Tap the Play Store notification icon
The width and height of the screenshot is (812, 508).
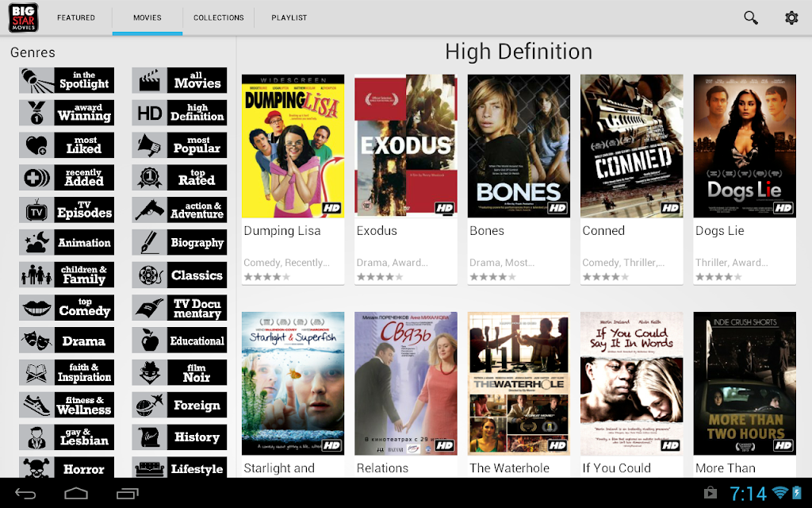click(710, 492)
